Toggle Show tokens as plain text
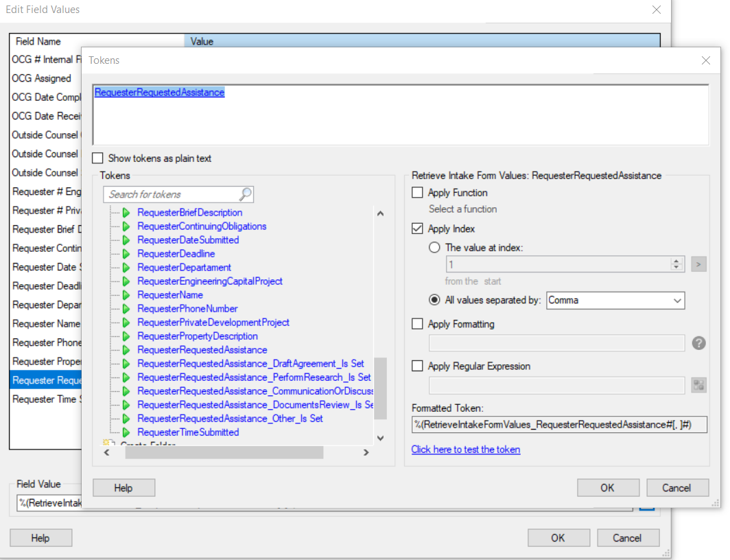The image size is (730, 560). pyautogui.click(x=98, y=159)
